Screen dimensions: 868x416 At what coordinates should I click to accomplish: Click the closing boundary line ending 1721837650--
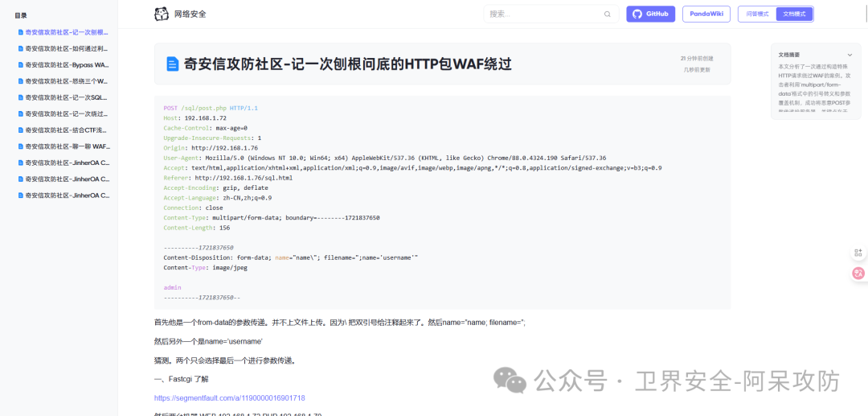(x=202, y=298)
